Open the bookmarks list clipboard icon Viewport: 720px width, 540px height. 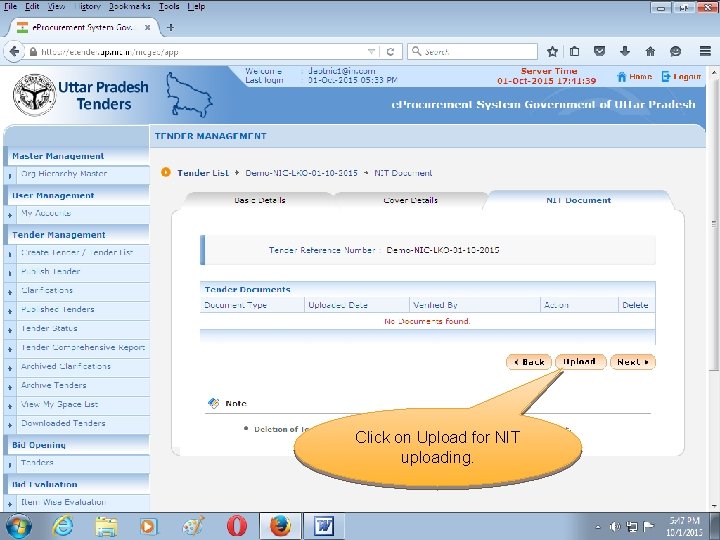point(574,51)
